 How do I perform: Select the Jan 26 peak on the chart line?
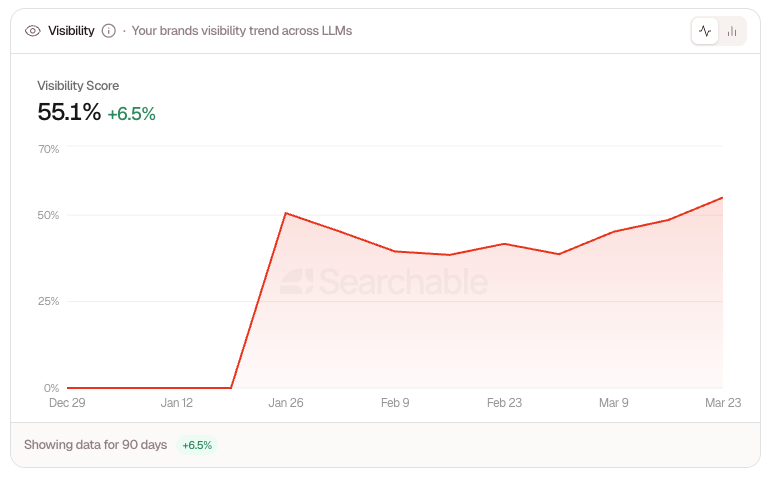tap(286, 213)
